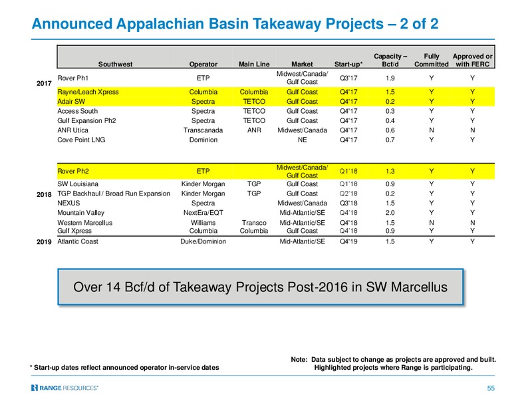
Task: Click the 'NE' market cell
Action: [303, 140]
